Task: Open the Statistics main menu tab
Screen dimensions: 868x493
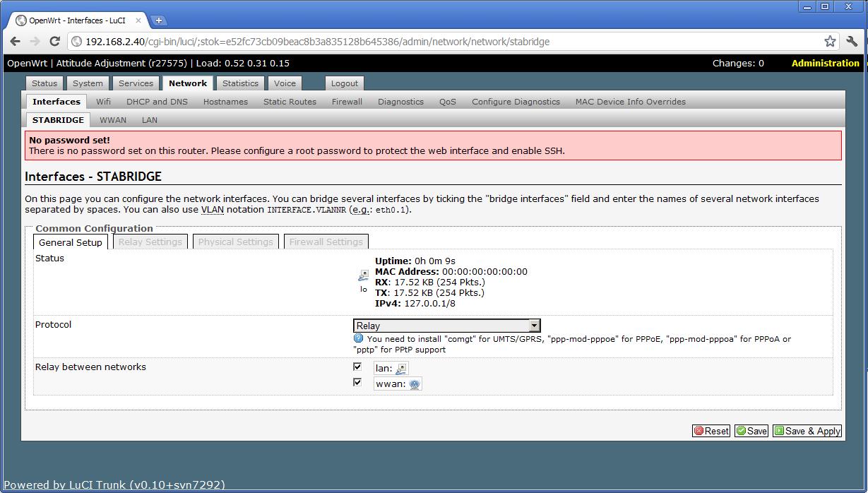Action: pyautogui.click(x=240, y=83)
